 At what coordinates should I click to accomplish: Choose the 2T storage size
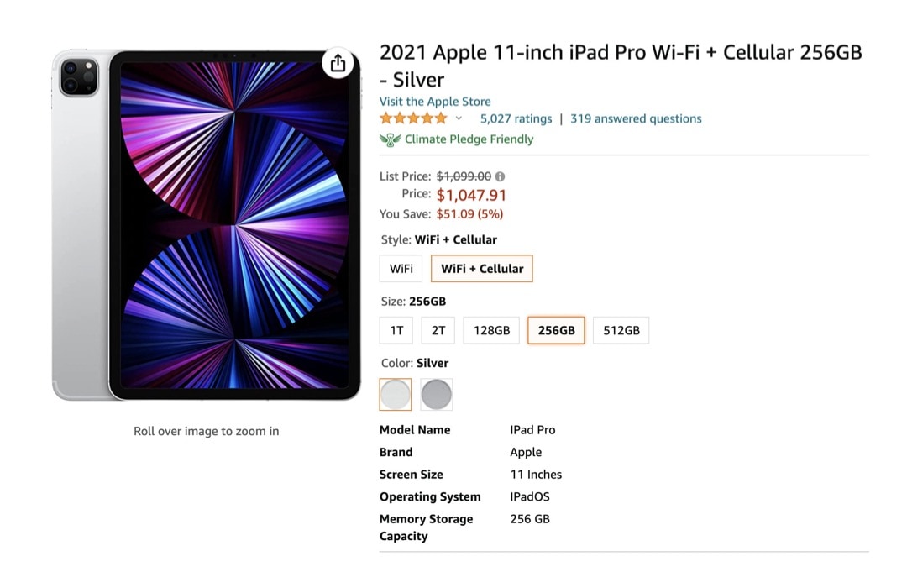pos(438,330)
